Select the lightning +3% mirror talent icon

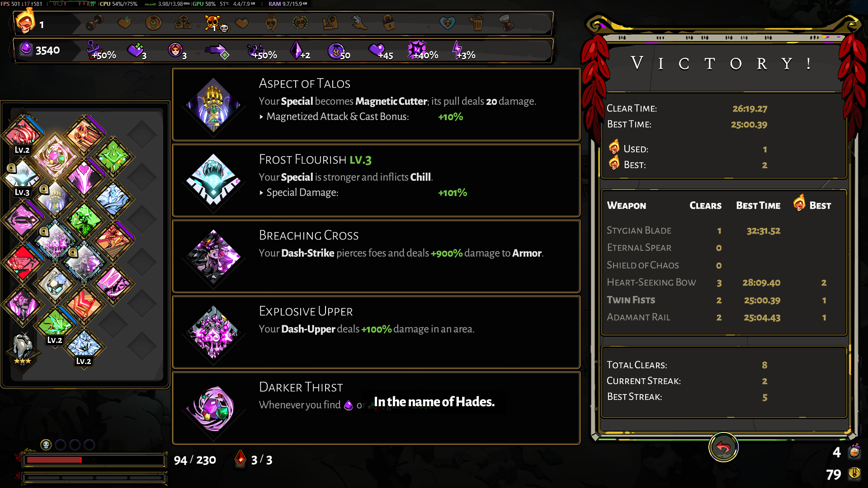click(x=464, y=50)
